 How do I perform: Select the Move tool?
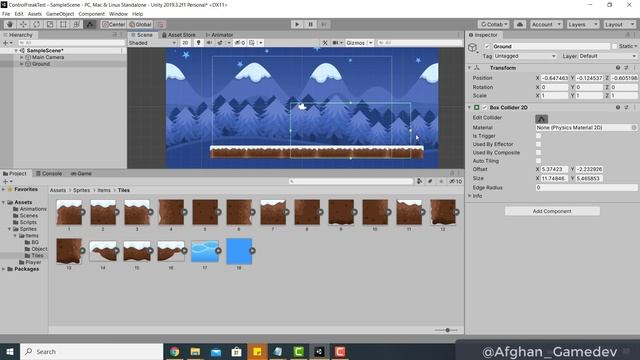tap(23, 24)
